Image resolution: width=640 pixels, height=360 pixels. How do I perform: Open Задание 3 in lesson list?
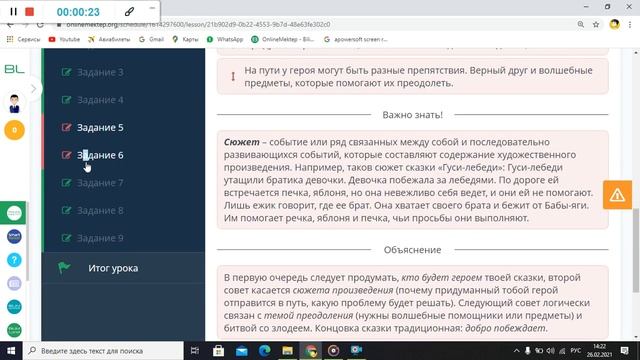100,72
